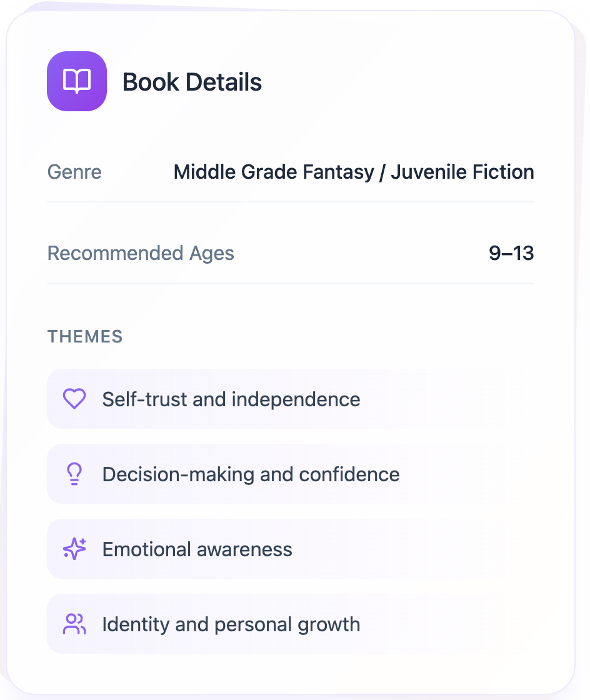The height and width of the screenshot is (700, 590).
Task: Select the 9–13 age range value
Action: point(511,253)
